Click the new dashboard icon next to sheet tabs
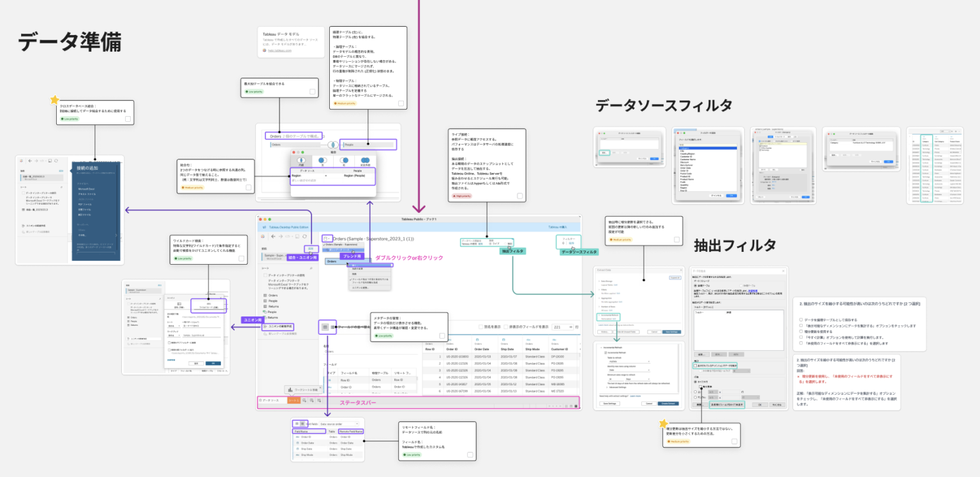The image size is (980, 477). point(312,400)
